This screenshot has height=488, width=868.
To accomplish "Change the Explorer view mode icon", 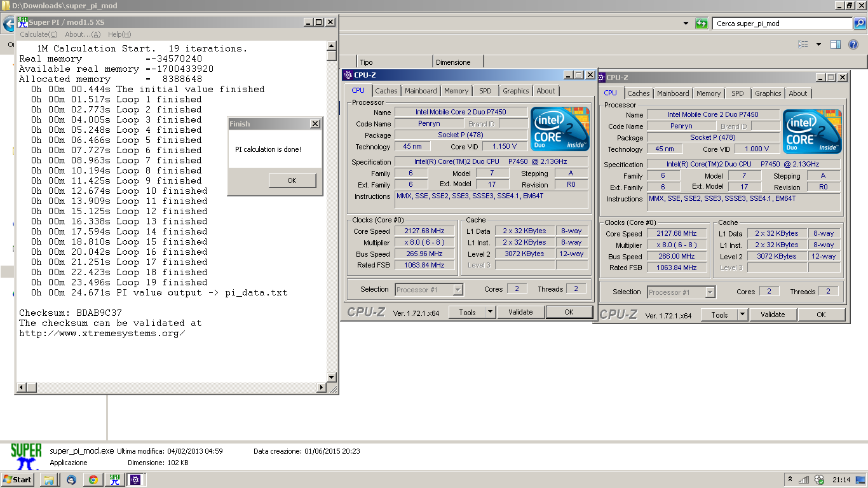I will coord(803,44).
